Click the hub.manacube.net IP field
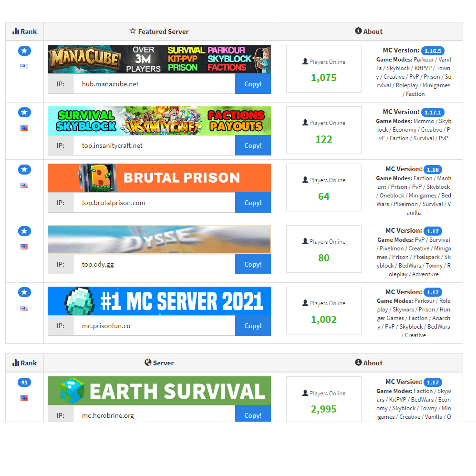The image size is (476, 476). tap(154, 84)
